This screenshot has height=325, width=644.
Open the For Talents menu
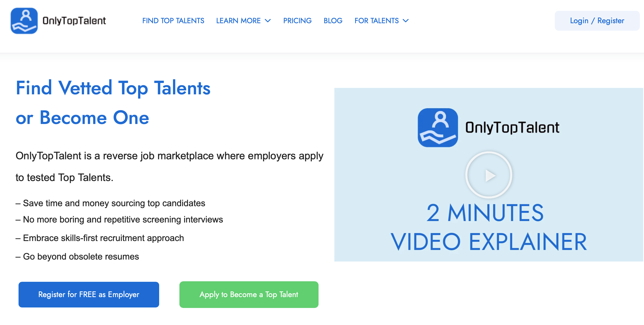point(377,21)
